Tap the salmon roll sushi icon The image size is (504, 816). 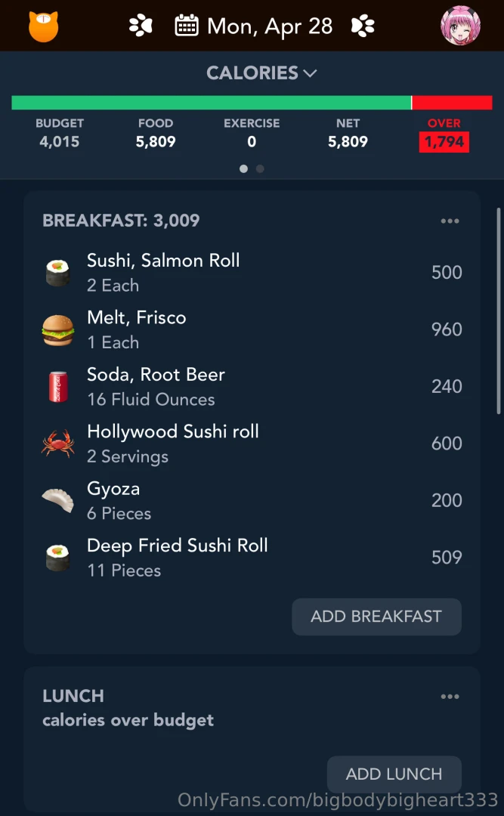57,273
